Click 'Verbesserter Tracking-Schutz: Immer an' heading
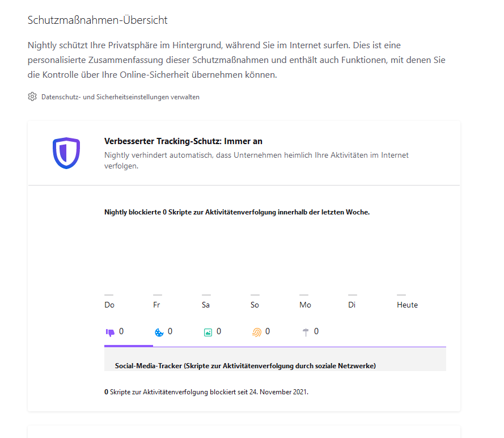 click(183, 141)
